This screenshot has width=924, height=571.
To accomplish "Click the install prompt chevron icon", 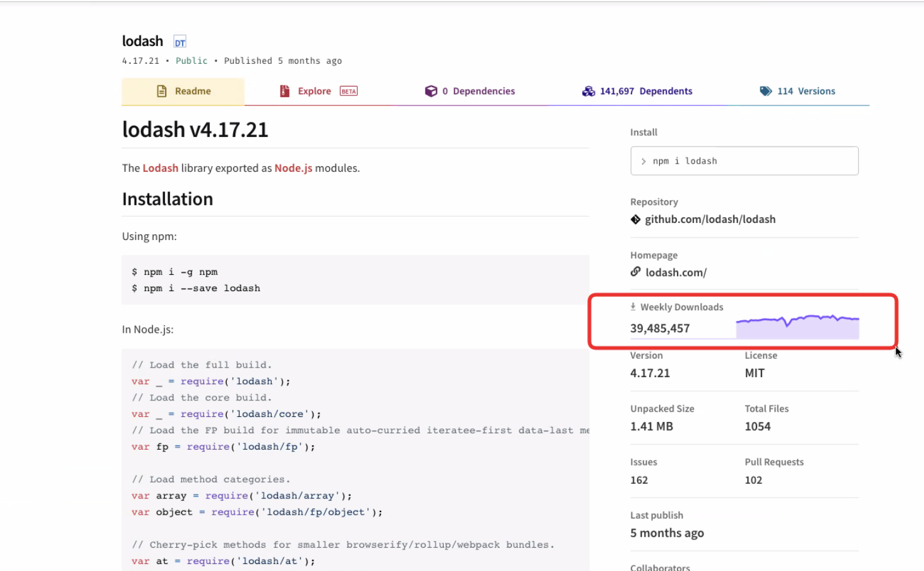I will tap(643, 162).
